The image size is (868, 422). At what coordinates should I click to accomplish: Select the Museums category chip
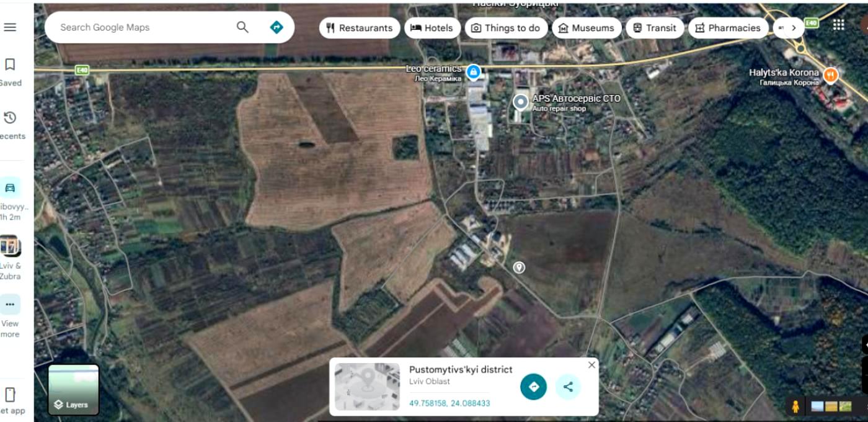point(587,28)
